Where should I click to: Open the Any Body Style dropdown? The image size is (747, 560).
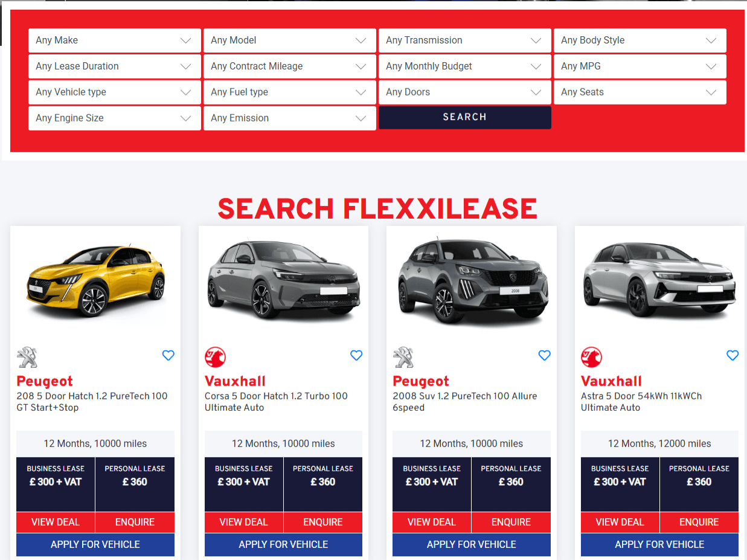coord(640,40)
